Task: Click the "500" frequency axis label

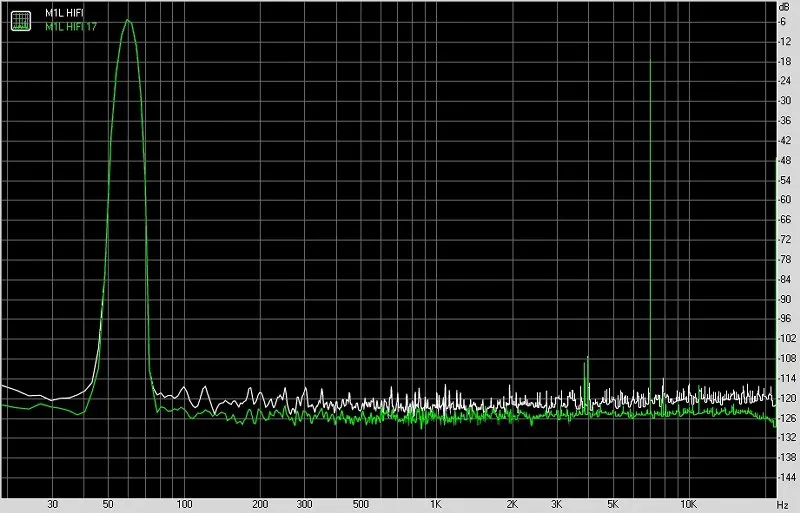Action: click(361, 505)
